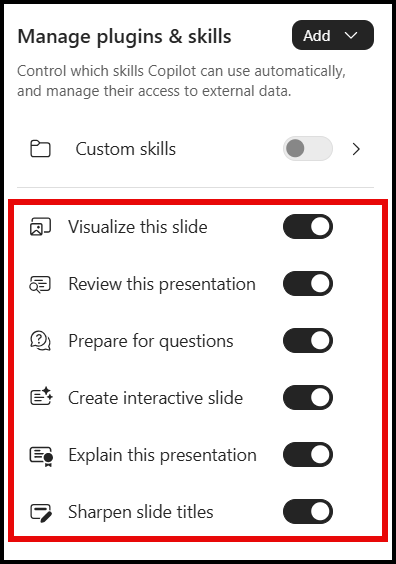396x564 pixels.
Task: Click the down arrow inside Add button
Action: tap(351, 35)
